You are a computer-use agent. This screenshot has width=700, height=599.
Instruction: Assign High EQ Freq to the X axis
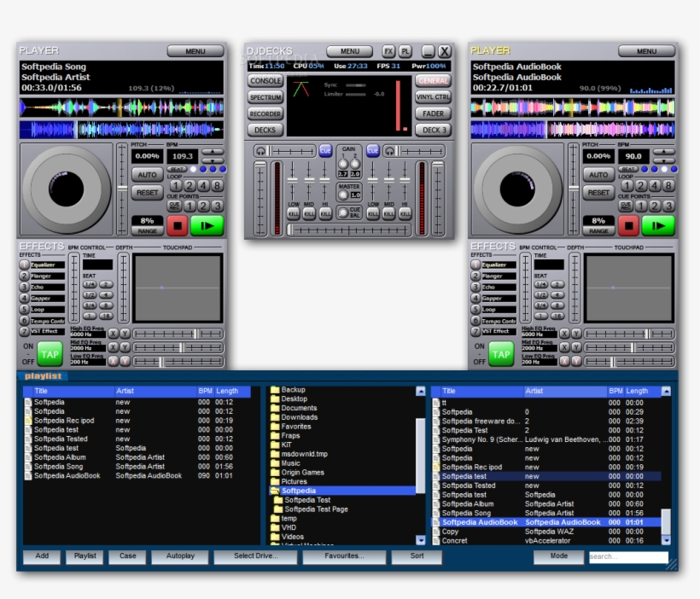114,333
